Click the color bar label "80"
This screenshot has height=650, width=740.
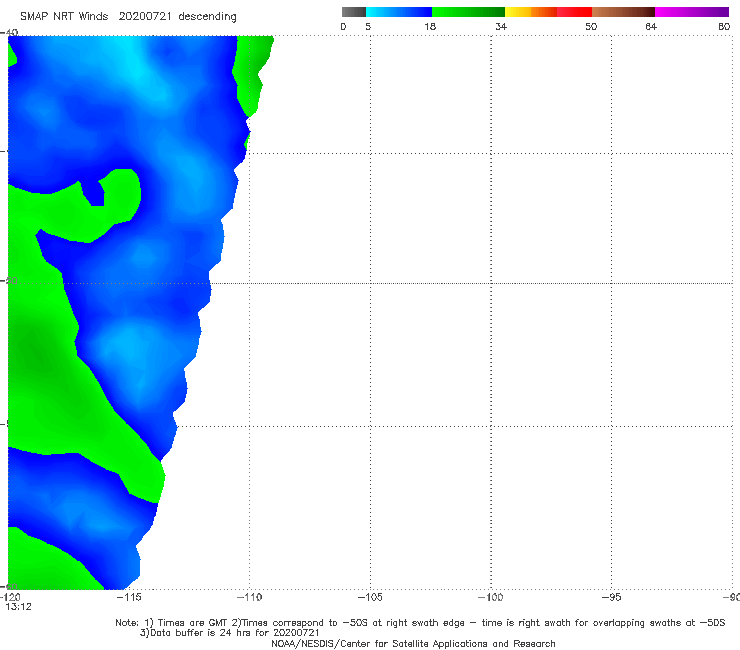724,27
